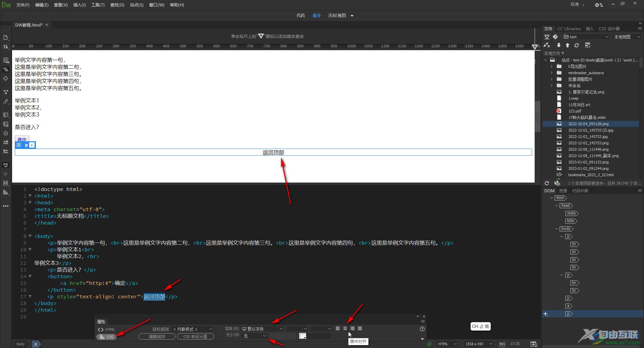Image resolution: width=644 pixels, height=348 pixels.
Task: Click refresh icon below file list
Action: (547, 183)
